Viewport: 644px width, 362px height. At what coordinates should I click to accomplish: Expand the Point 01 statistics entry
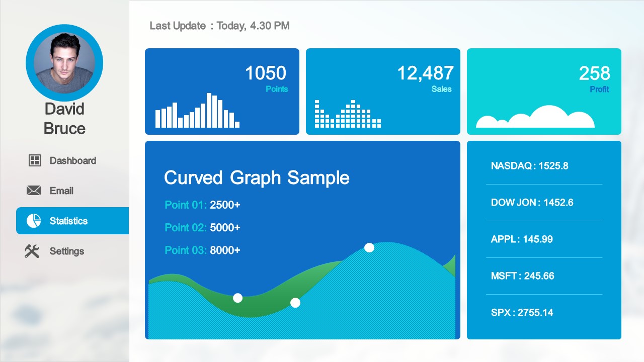click(x=202, y=205)
